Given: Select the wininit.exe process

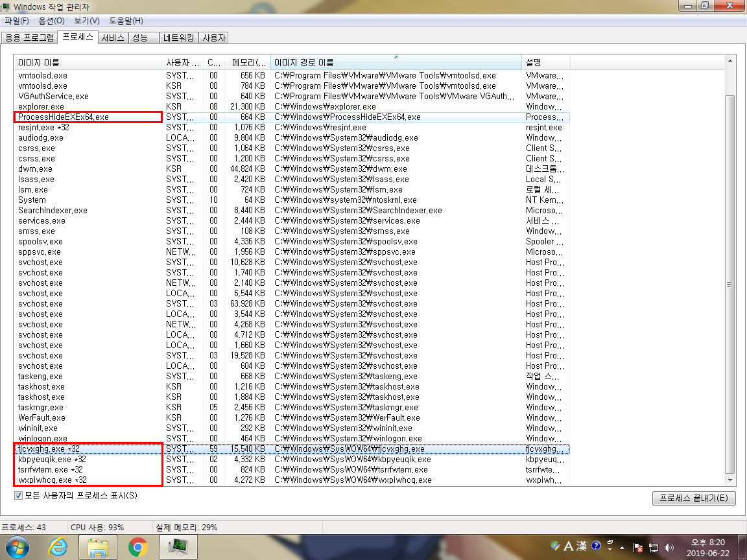Looking at the screenshot, I should (x=292, y=428).
